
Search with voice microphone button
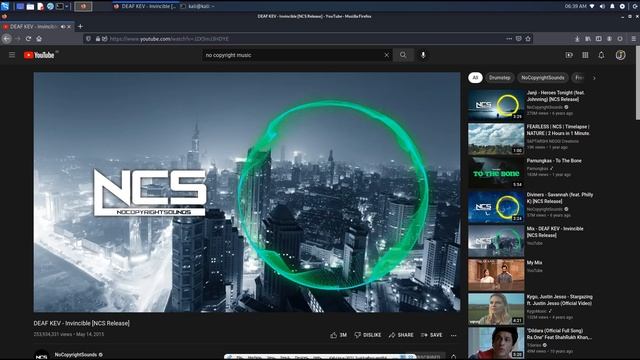(423, 55)
